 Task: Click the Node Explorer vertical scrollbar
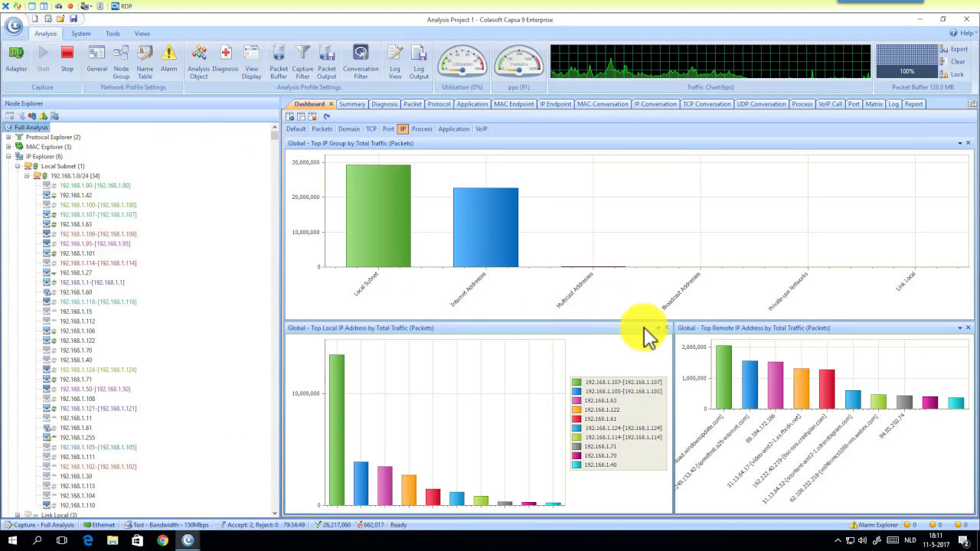pos(275,321)
